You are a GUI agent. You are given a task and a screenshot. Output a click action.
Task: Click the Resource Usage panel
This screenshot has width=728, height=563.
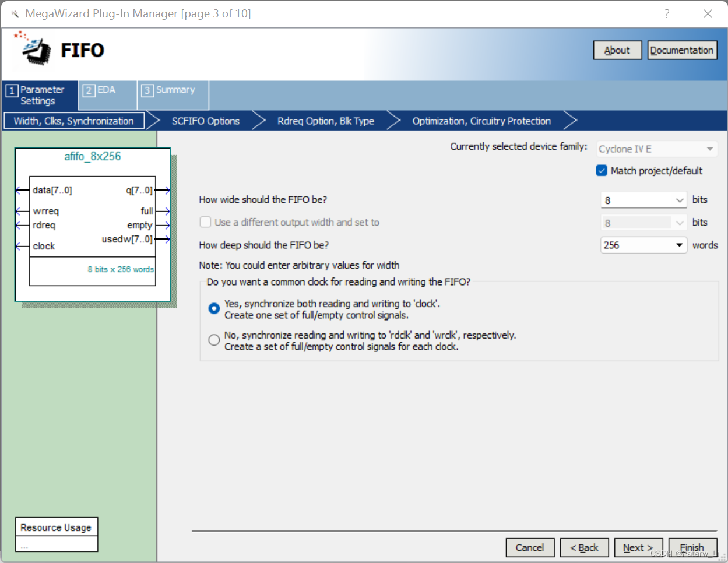56,527
